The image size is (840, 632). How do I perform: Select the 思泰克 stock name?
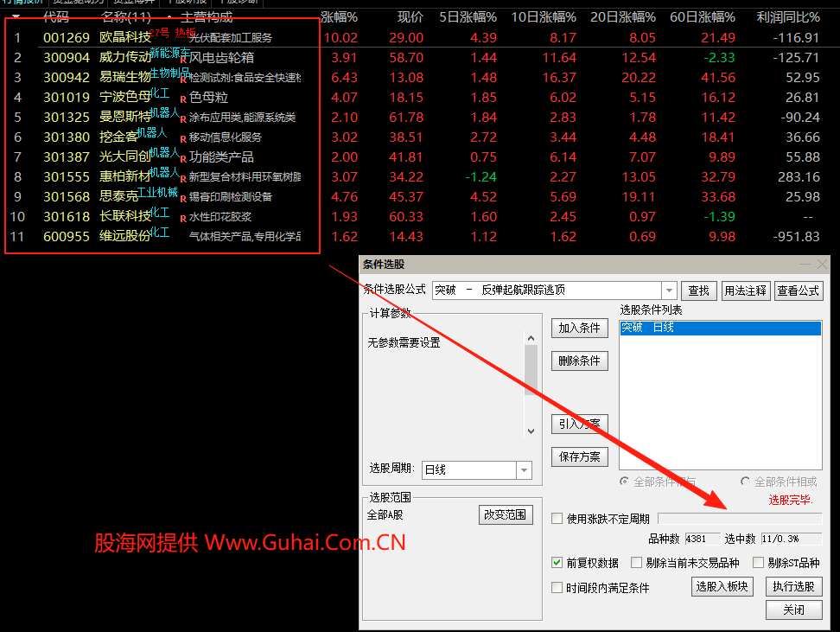pyautogui.click(x=119, y=196)
